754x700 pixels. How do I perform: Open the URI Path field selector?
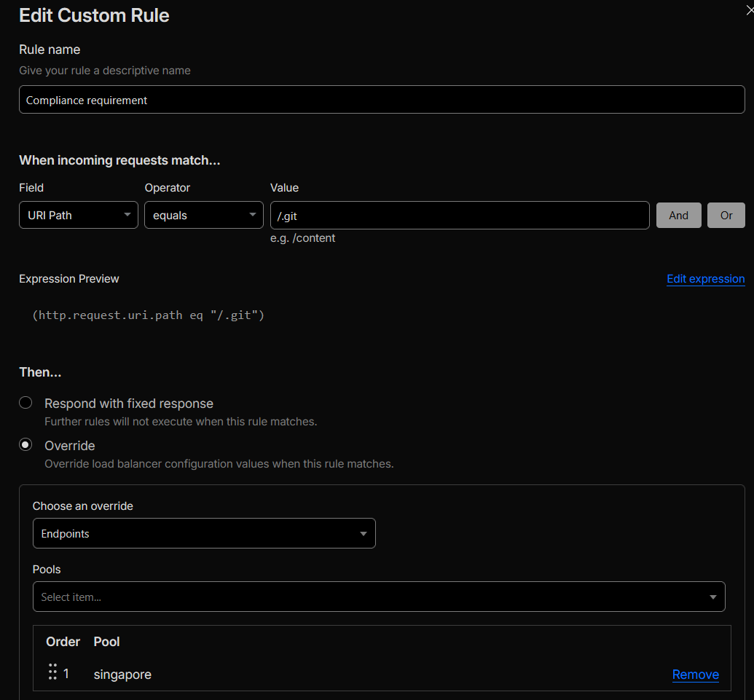(78, 215)
